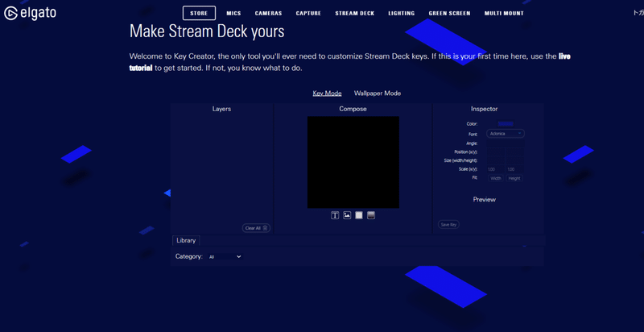Screen dimensions: 644x332
Task: Focus the Scale x value field
Action: pyautogui.click(x=496, y=169)
